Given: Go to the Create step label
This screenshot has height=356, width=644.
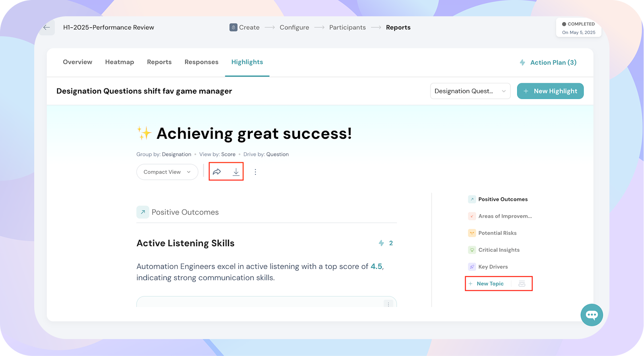Looking at the screenshot, I should pos(249,27).
